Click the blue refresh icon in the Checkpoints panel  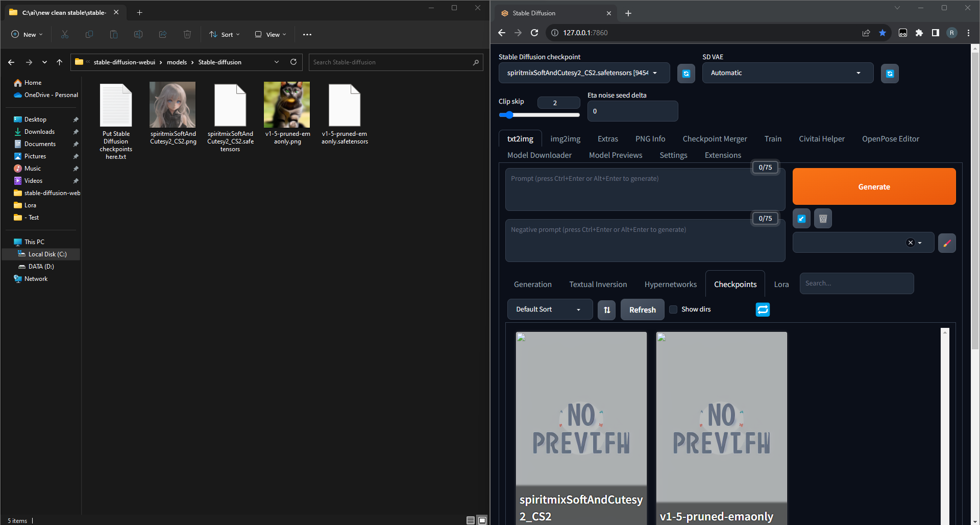(763, 309)
